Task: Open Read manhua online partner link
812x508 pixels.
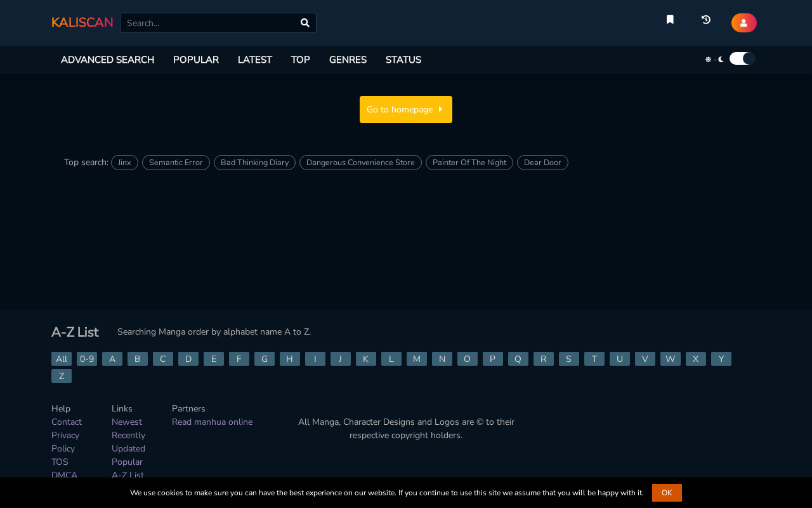Action: tap(212, 422)
